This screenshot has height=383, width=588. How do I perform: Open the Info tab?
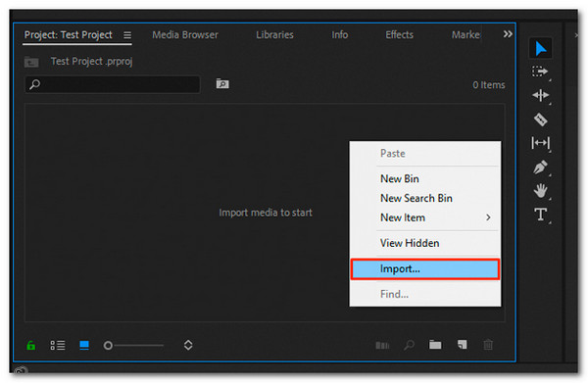coord(340,35)
